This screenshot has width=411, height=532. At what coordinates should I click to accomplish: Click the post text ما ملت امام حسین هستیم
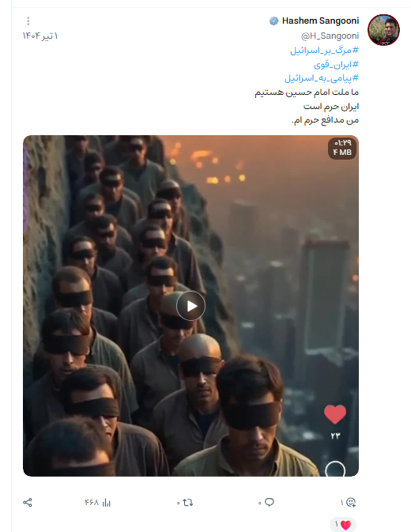(307, 92)
